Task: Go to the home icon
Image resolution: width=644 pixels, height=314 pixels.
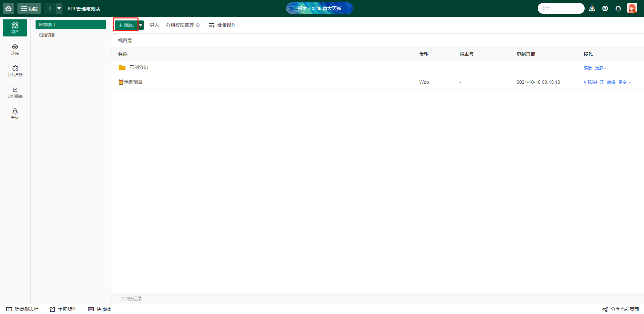Action: click(x=8, y=8)
